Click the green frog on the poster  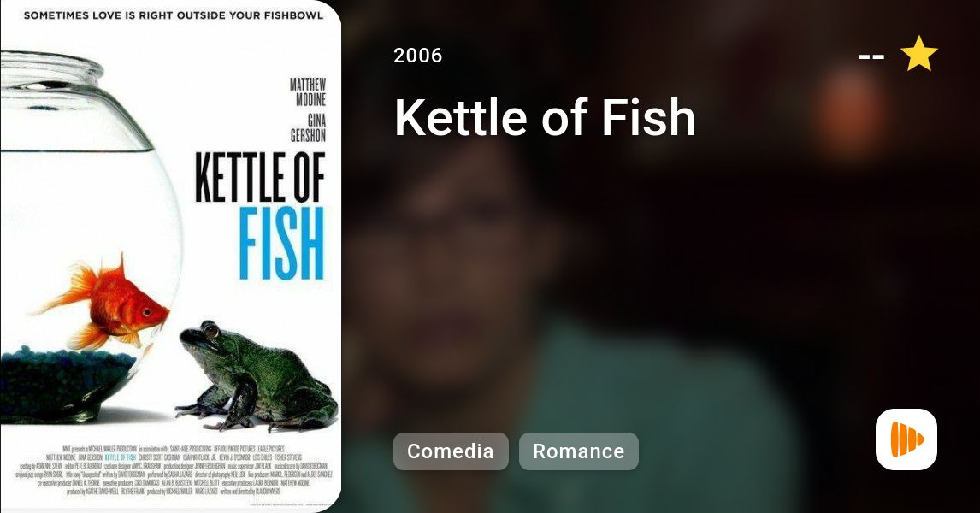click(x=256, y=377)
